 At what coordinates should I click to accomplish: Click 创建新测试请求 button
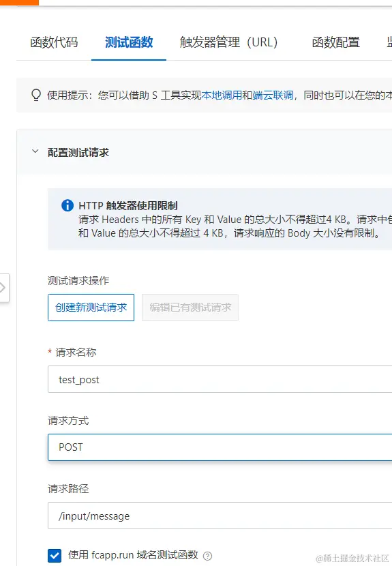click(91, 308)
